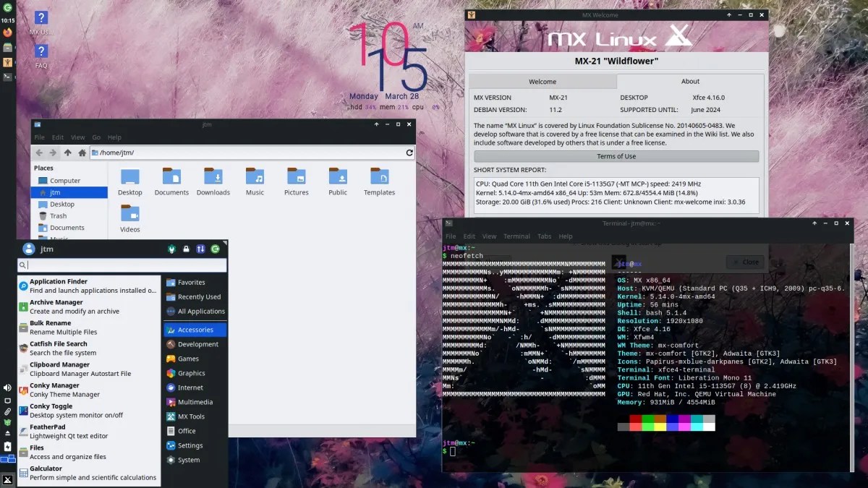Viewport: 868px width, 488px height.
Task: Select the Multimedia menu category
Action: pos(195,402)
